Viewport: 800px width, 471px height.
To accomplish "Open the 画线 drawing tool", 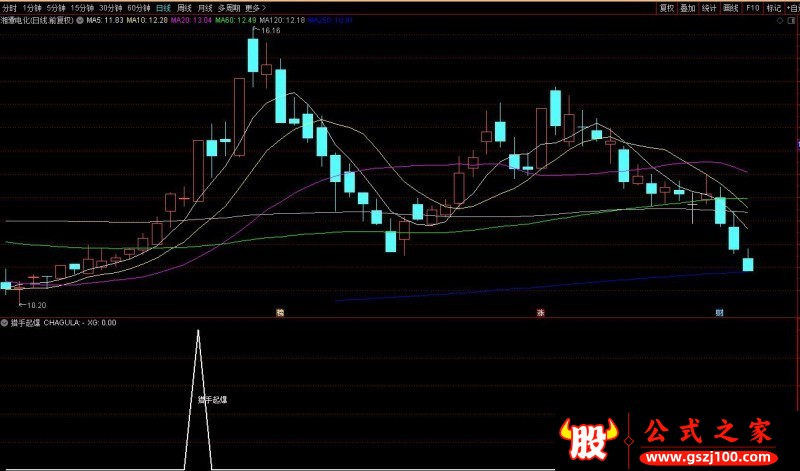I will click(x=731, y=8).
